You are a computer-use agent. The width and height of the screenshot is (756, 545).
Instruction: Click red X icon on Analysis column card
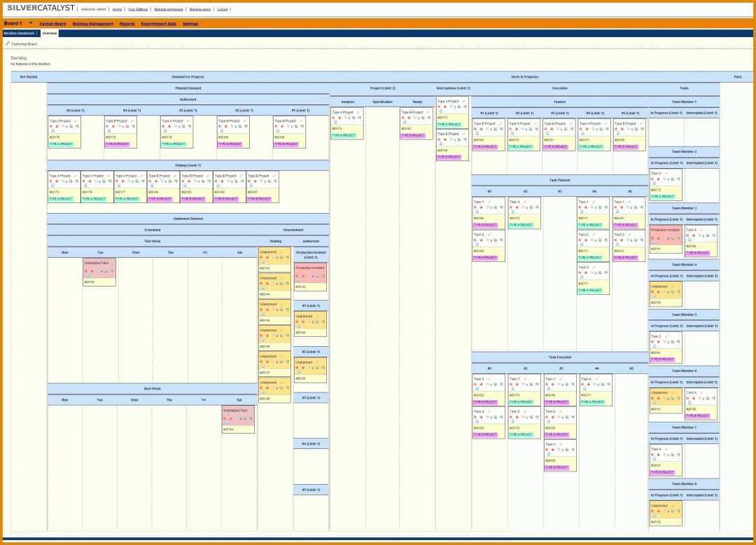(334, 118)
